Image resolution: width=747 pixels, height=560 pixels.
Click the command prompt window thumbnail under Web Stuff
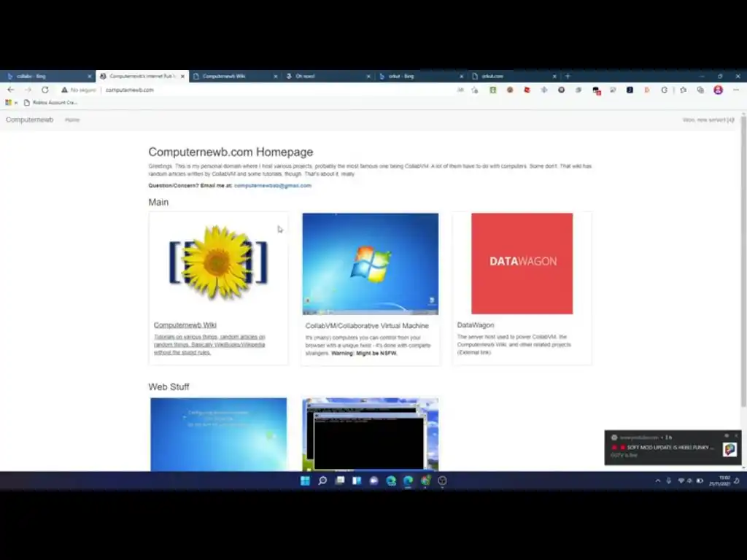[371, 435]
